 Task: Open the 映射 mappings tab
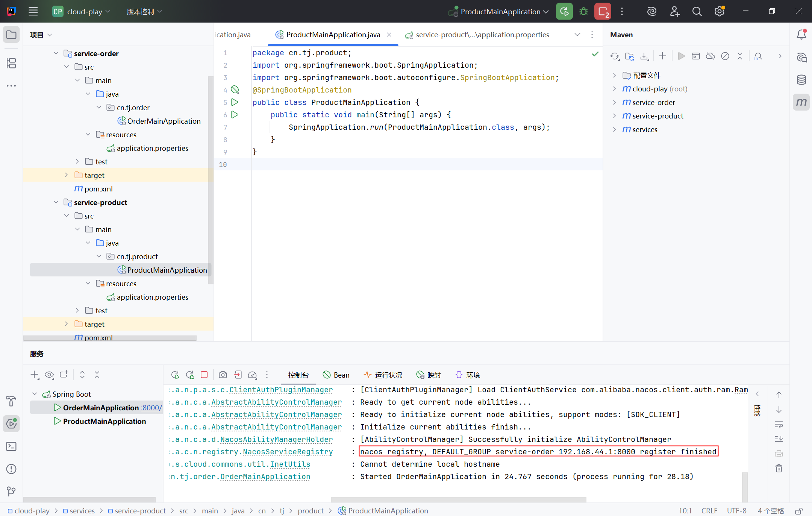429,375
